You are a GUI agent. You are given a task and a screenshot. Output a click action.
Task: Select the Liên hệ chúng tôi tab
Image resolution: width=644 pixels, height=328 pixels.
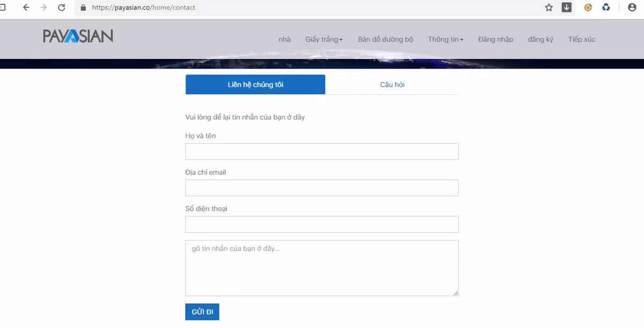(255, 85)
